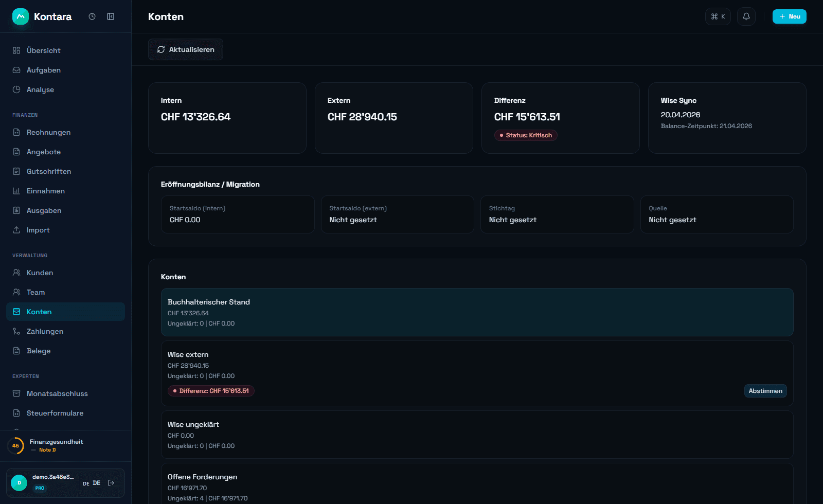Open Aufgaben in sidebar
The width and height of the screenshot is (823, 504).
[x=65, y=70]
